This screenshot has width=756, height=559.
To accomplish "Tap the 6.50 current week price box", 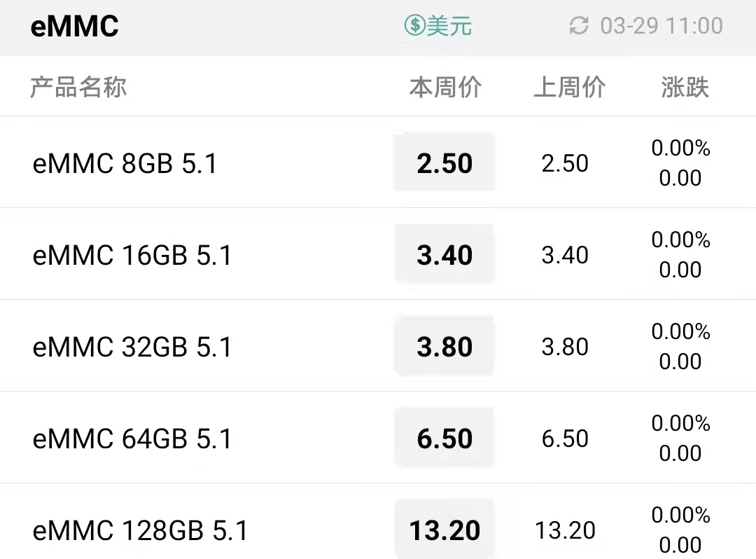I will (444, 437).
